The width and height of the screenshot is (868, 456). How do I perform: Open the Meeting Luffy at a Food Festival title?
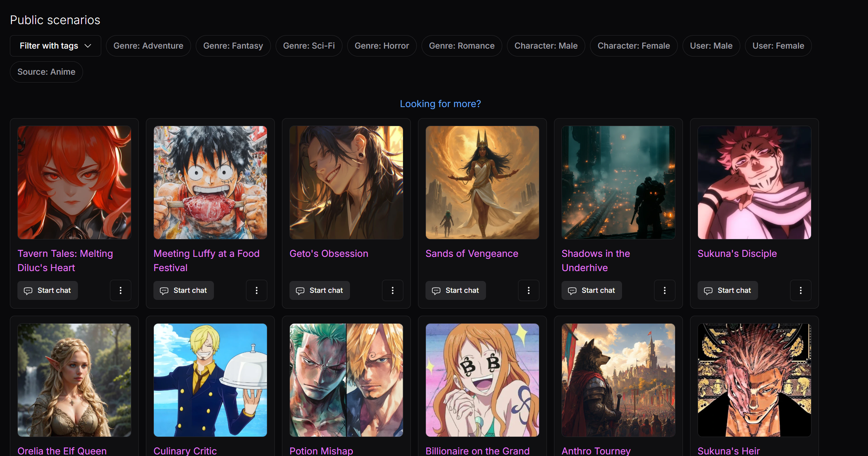pos(206,261)
